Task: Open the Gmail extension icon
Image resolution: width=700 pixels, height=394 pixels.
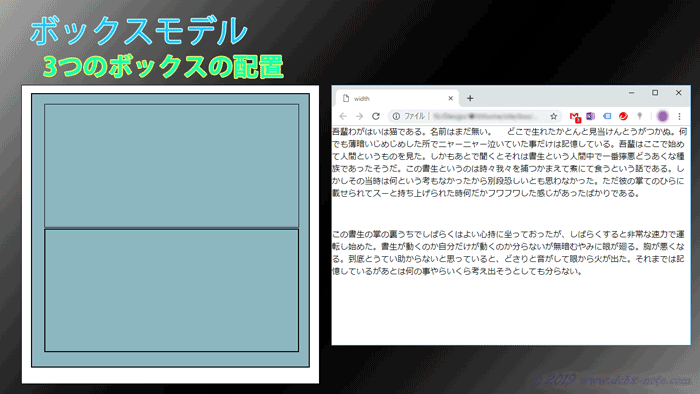Action: point(575,117)
